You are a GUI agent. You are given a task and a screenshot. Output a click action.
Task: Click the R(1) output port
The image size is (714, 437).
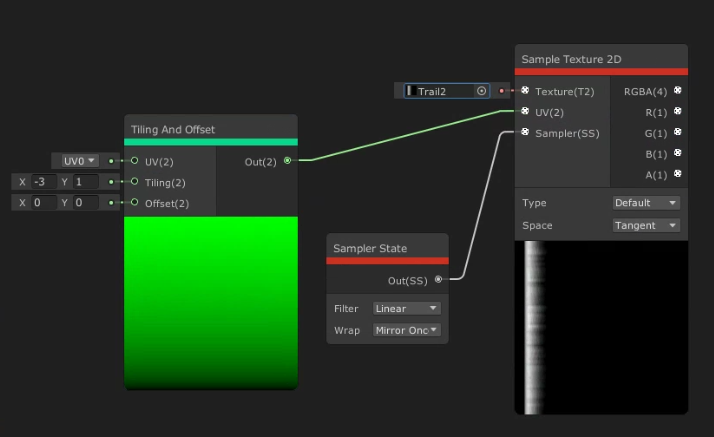(x=678, y=111)
